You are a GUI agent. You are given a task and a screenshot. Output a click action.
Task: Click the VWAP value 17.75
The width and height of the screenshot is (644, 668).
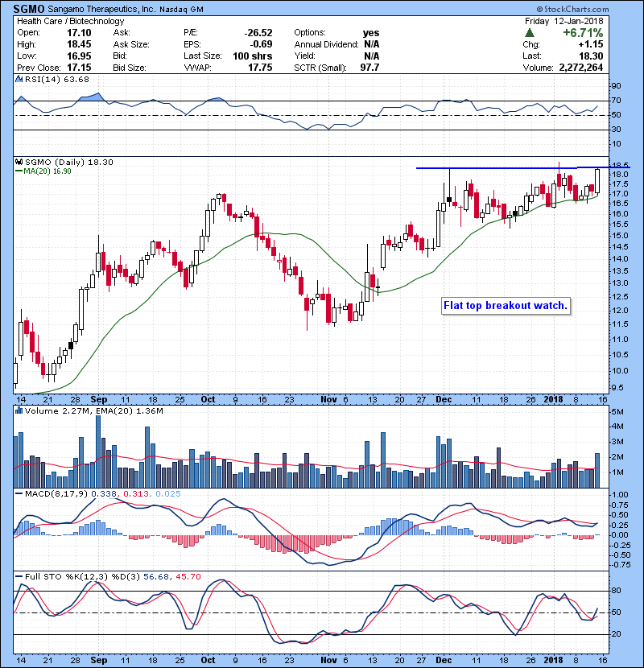pos(260,68)
